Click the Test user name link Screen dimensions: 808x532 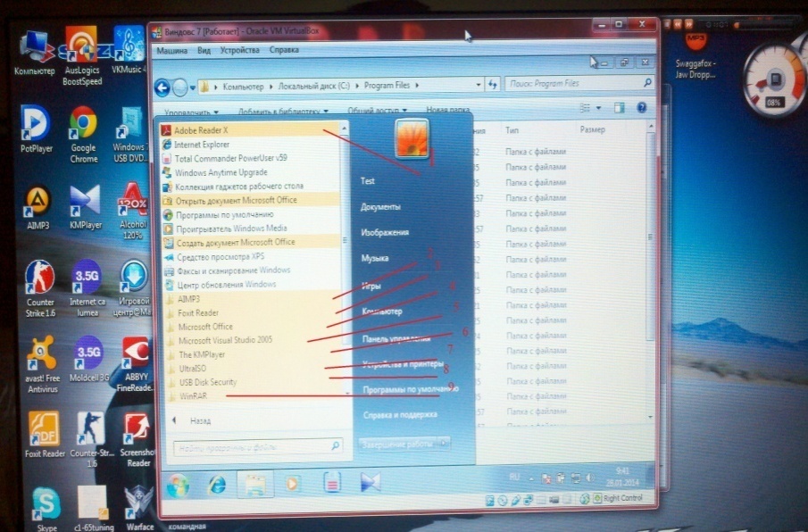[x=368, y=181]
